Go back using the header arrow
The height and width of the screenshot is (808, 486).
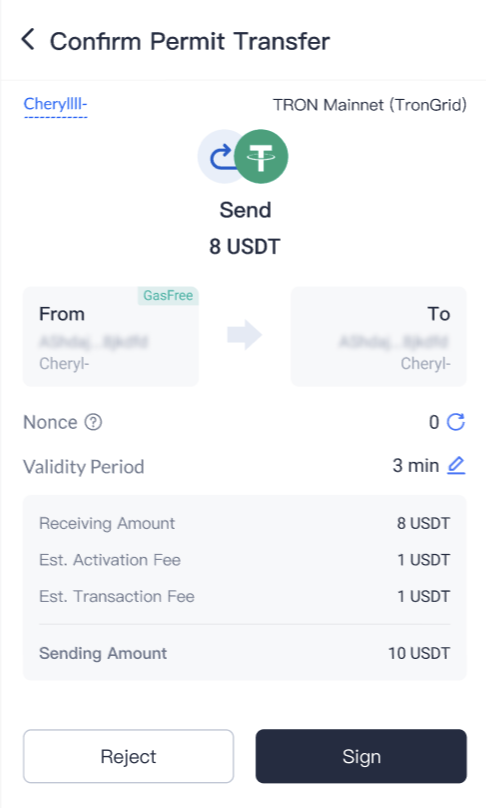click(x=28, y=40)
